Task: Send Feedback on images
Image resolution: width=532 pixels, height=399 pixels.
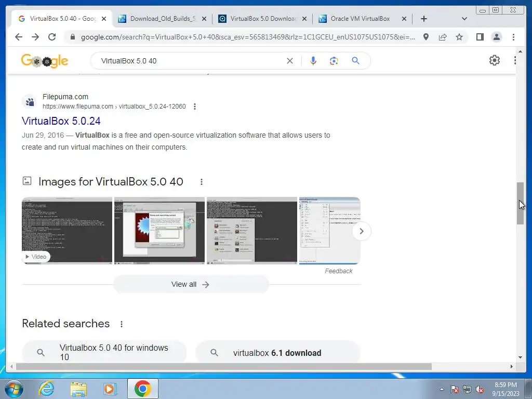Action: (339, 271)
